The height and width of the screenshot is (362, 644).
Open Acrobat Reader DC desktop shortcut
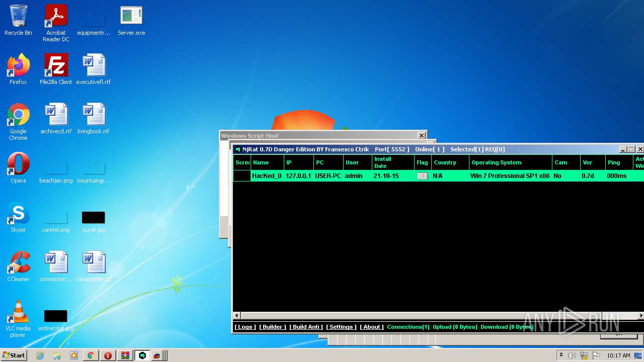tap(56, 23)
